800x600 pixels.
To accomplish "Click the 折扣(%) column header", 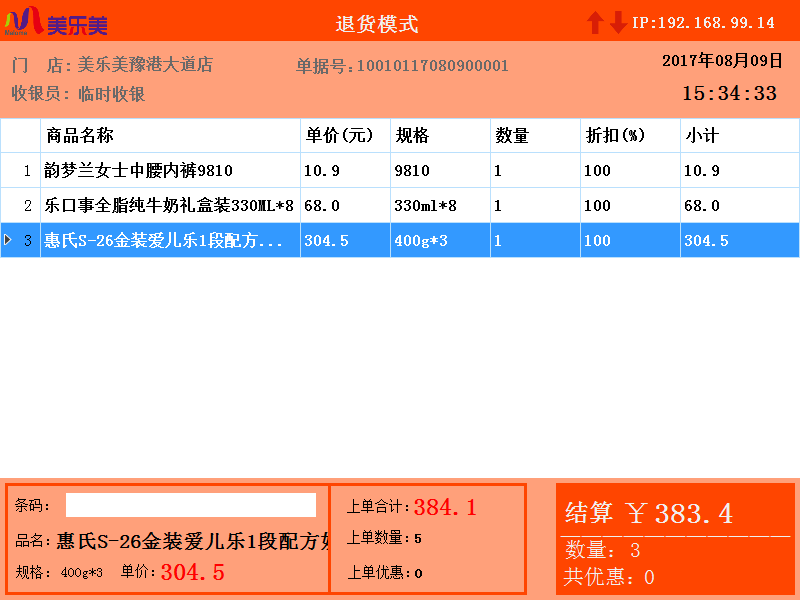I will pos(630,136).
